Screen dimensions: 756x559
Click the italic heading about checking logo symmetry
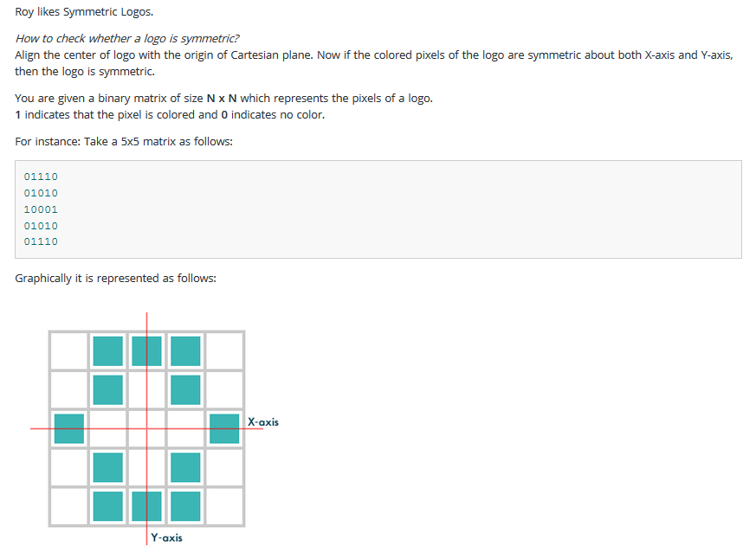pyautogui.click(x=127, y=39)
